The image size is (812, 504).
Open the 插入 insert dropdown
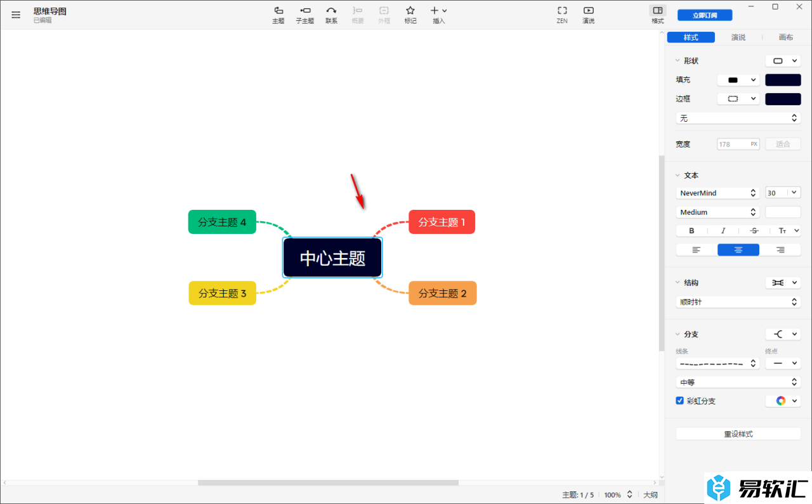pos(438,11)
